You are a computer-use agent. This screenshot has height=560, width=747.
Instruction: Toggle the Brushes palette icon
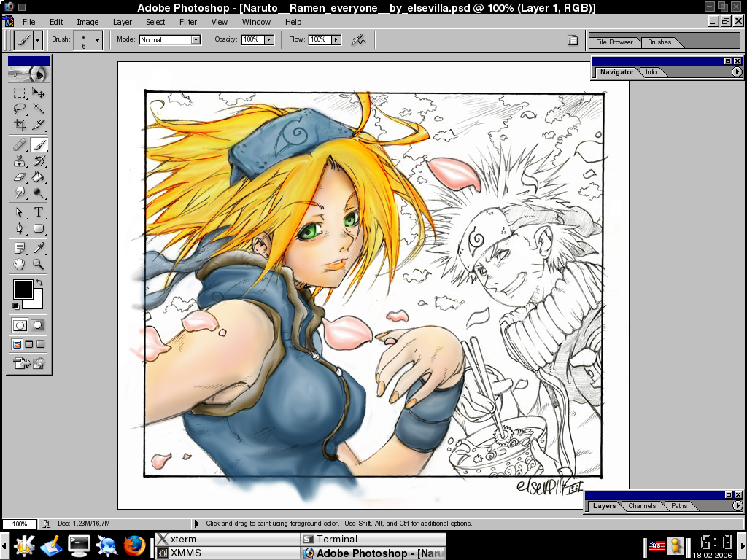573,41
